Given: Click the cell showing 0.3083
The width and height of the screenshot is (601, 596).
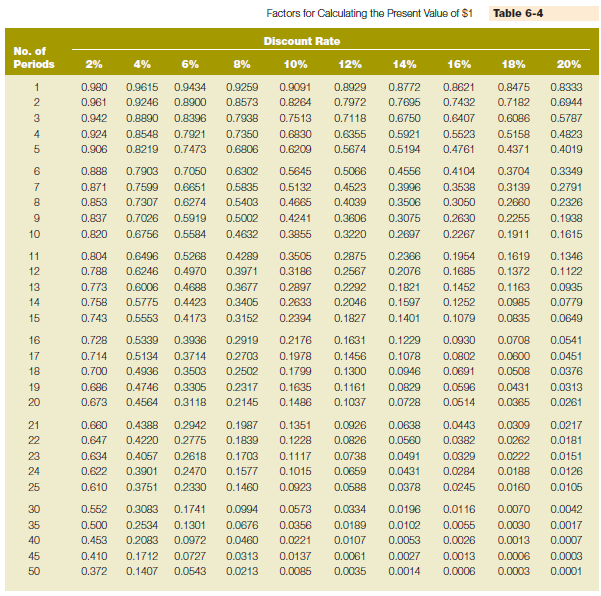Looking at the screenshot, I should tap(142, 509).
